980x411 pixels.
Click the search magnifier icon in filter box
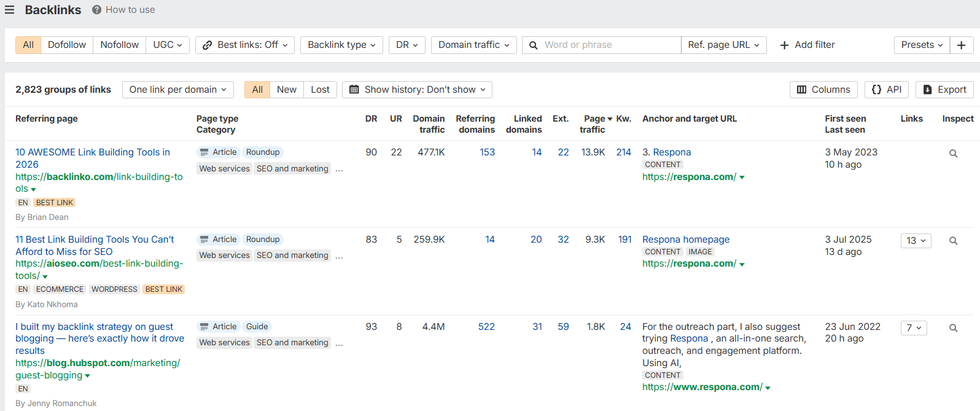[534, 45]
